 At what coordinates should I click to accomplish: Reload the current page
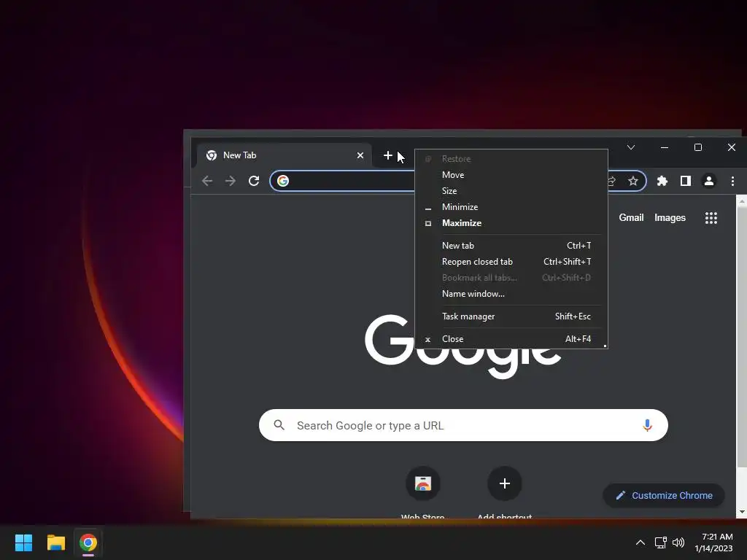(x=254, y=181)
